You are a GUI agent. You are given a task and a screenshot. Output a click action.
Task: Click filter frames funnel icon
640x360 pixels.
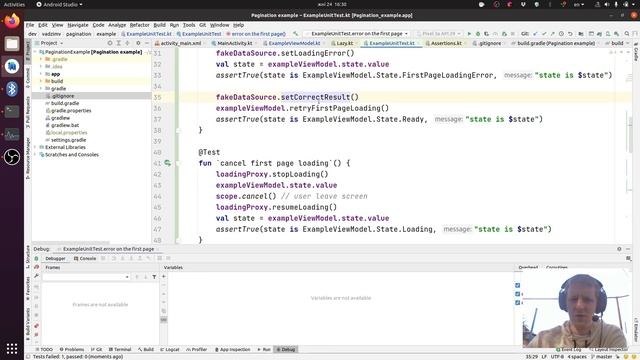point(154,277)
